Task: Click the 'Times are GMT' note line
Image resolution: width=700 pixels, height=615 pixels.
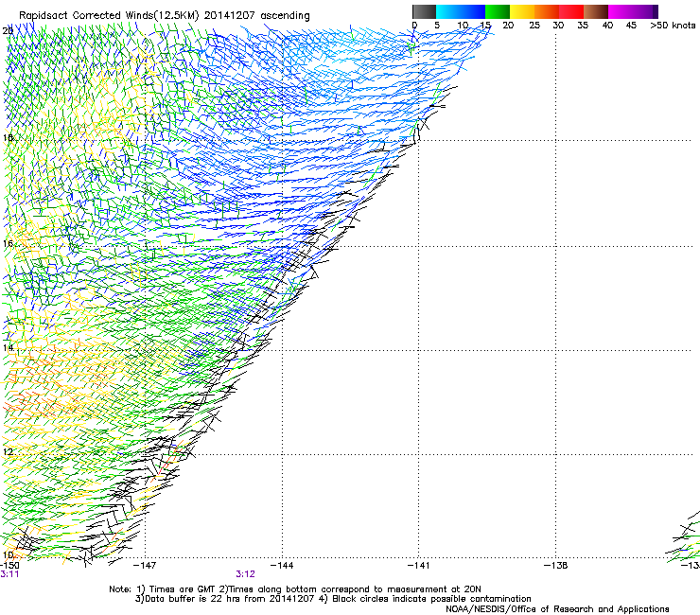Action: tap(295, 589)
